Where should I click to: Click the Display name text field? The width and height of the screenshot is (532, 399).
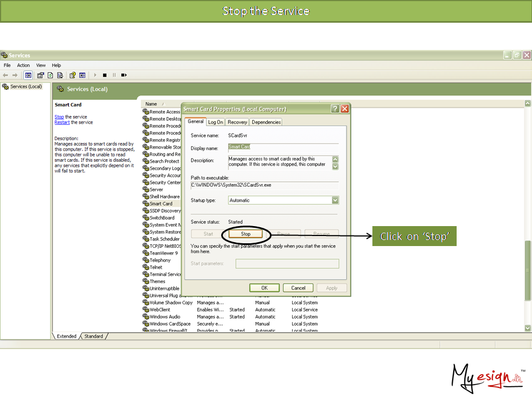coord(283,147)
